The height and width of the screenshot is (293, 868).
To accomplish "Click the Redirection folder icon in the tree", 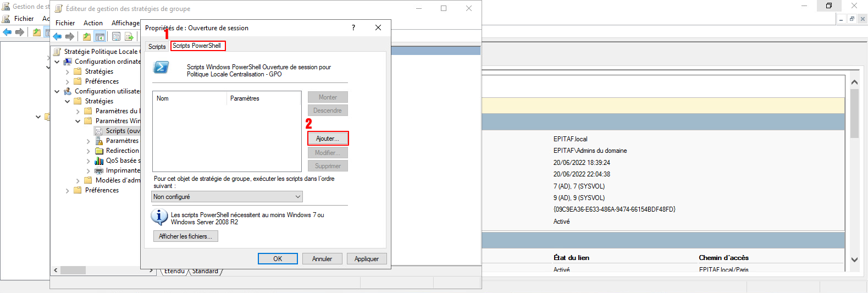I will (x=99, y=151).
